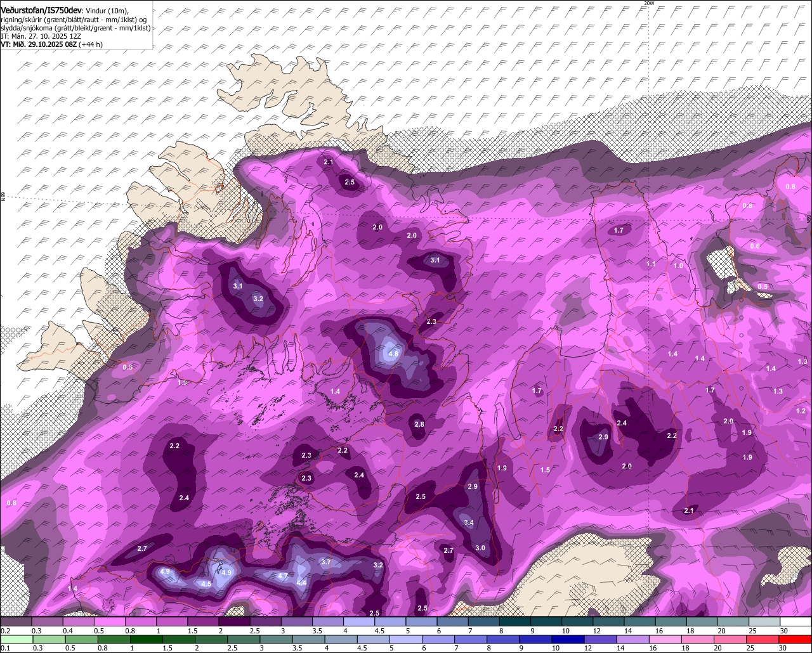
Task: Click the bright pink snow swatch labeled 0.5
Action: point(109,622)
